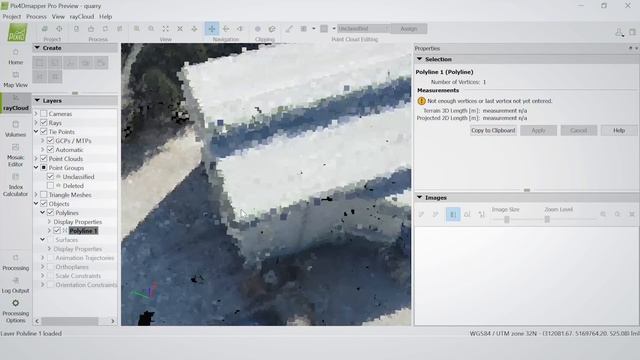Screen dimensions: 640x360
Task: Expand the Rays tree node
Action: pos(36,122)
